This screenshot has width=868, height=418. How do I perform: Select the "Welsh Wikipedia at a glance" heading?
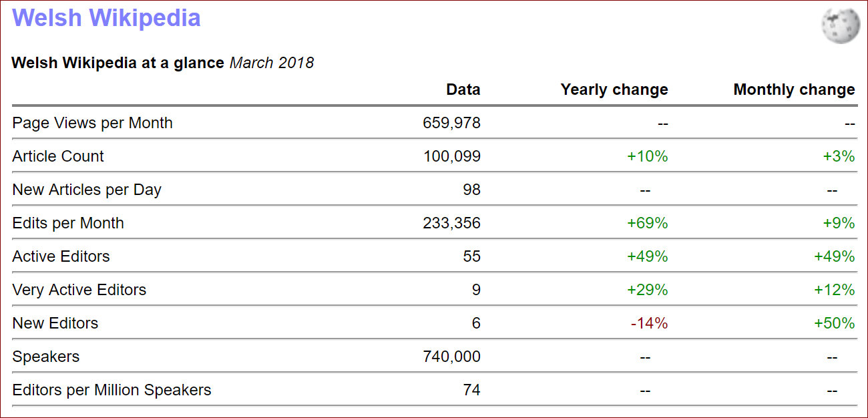118,63
